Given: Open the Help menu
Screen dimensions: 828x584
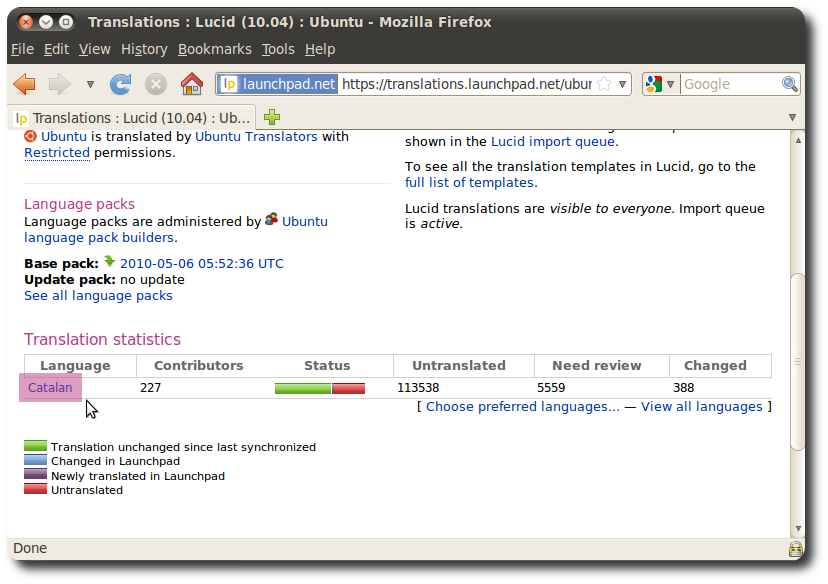Looking at the screenshot, I should point(319,49).
